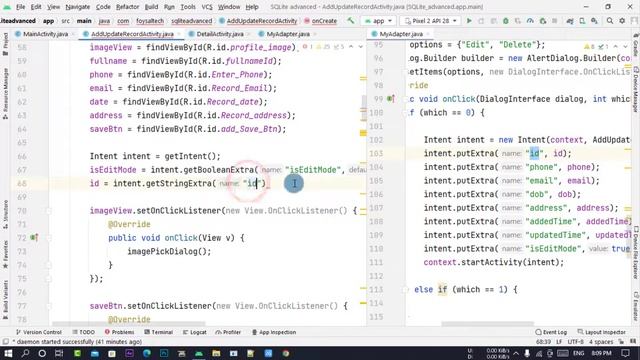Open the Problems tool window
The height and width of the screenshot is (360, 640).
119,332
